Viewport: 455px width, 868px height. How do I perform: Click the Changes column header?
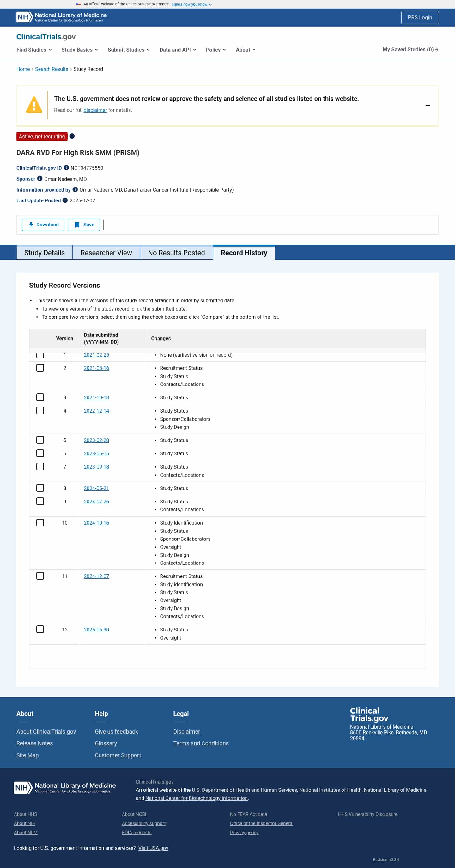(161, 338)
